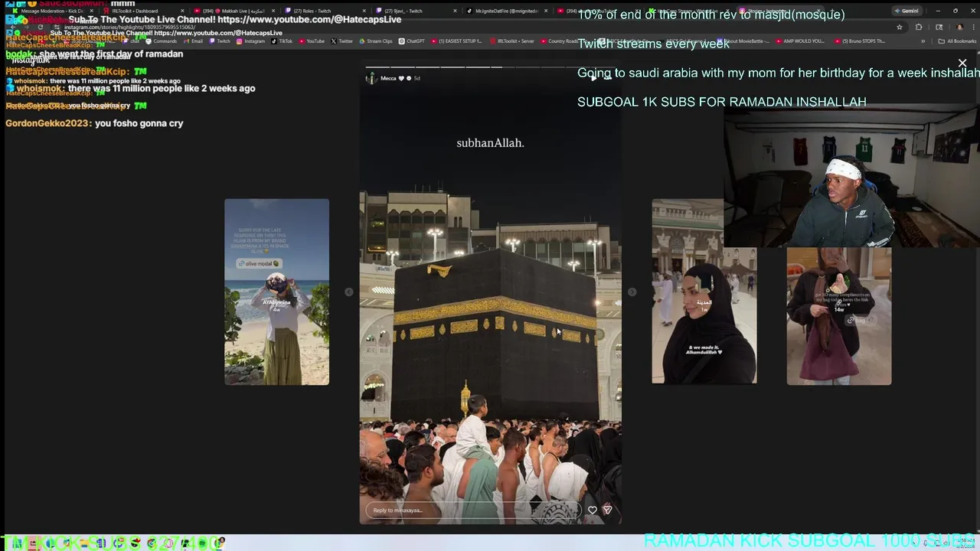
Task: Switch to Makkah Live YouTube tab
Action: coord(234,11)
